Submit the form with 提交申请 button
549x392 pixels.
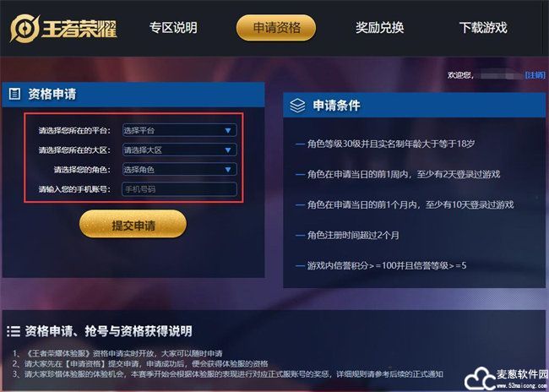[x=133, y=224]
